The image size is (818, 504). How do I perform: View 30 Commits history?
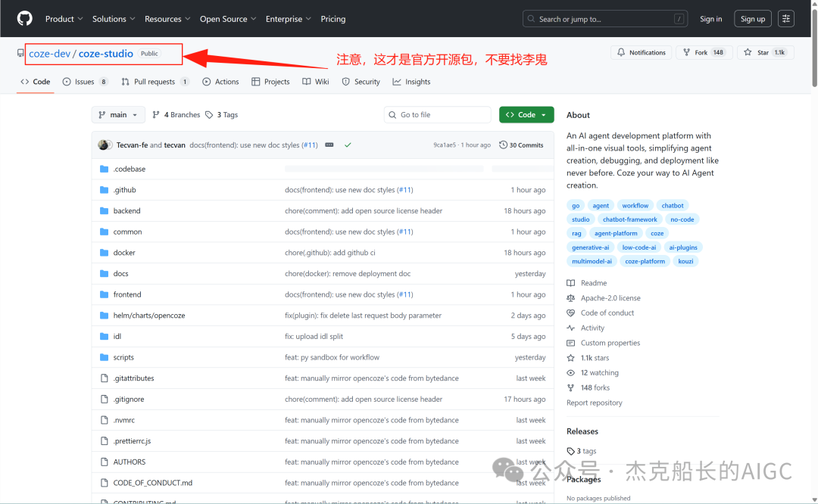click(521, 145)
